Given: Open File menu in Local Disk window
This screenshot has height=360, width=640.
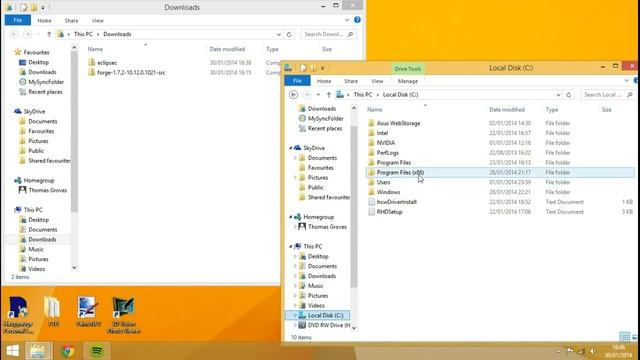Looking at the screenshot, I should click(297, 81).
